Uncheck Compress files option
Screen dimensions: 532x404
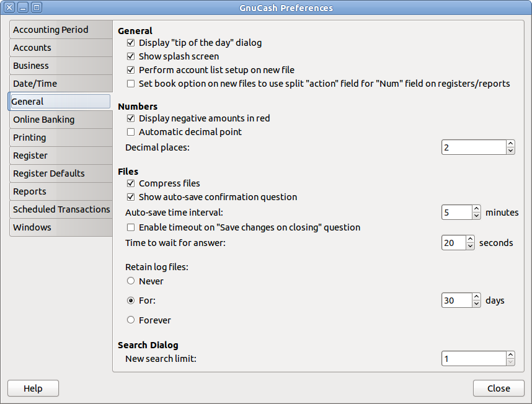pyautogui.click(x=131, y=183)
